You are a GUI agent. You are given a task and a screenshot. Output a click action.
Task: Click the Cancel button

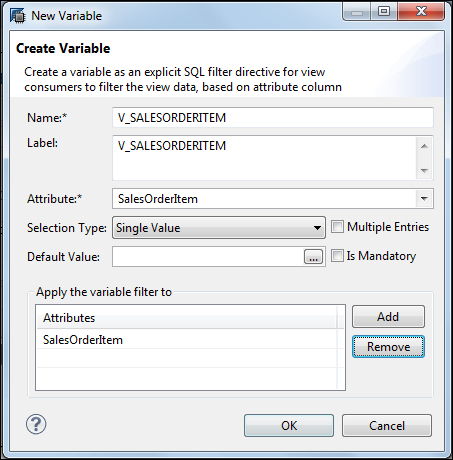click(387, 426)
